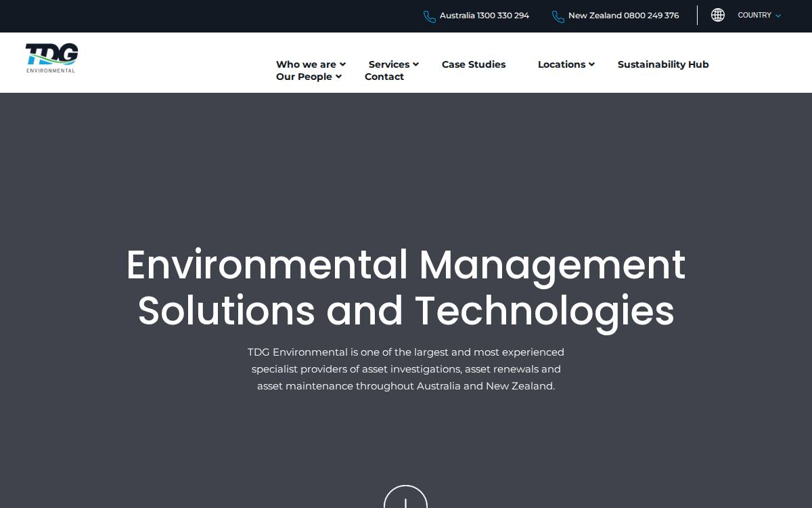Viewport: 812px width, 508px height.
Task: Expand the Locations menu chevron
Action: [591, 64]
